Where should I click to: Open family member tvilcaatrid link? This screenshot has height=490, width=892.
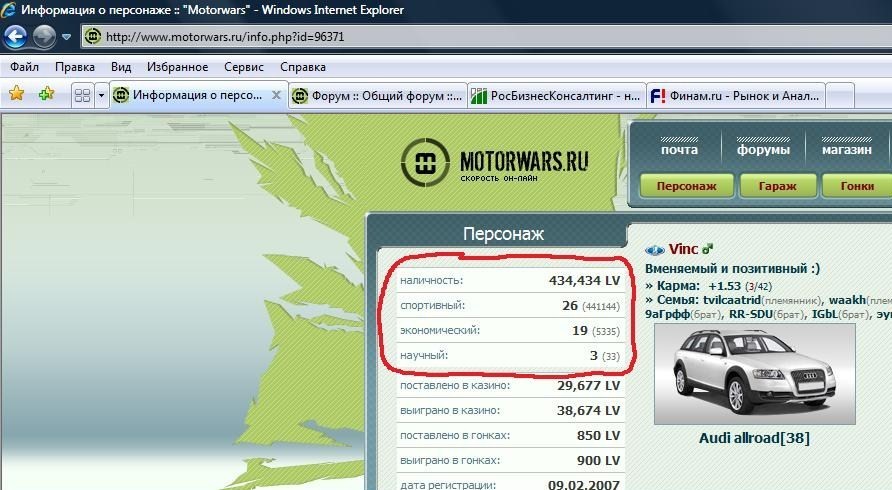pos(732,300)
